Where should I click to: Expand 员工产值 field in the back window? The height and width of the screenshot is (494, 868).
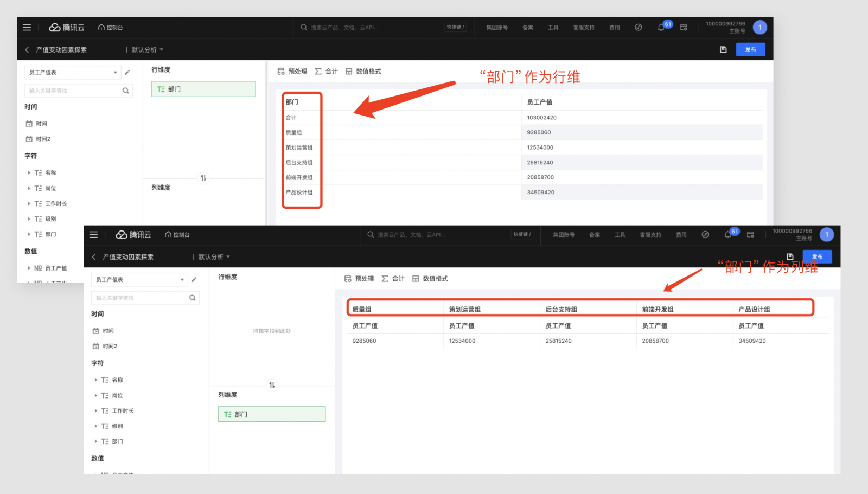(29, 268)
